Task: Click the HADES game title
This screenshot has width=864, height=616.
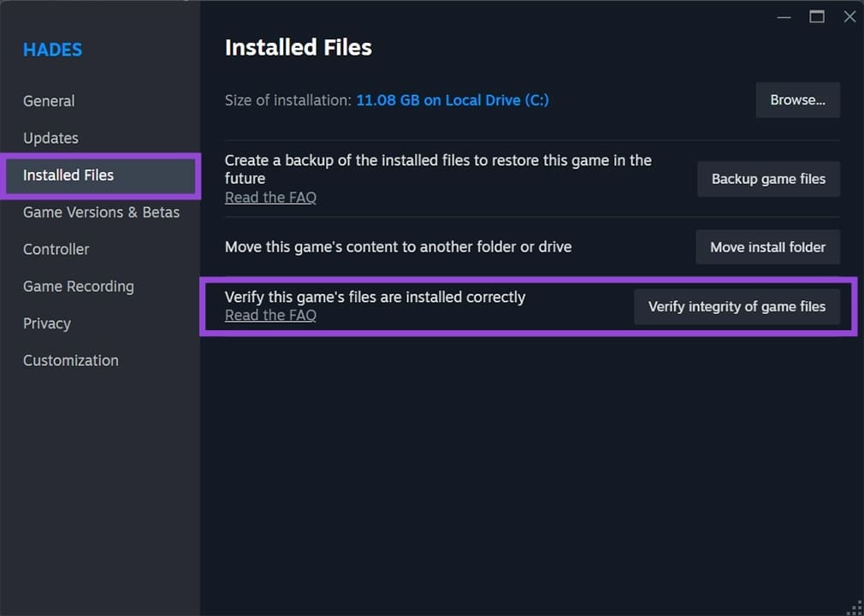Action: pyautogui.click(x=52, y=50)
